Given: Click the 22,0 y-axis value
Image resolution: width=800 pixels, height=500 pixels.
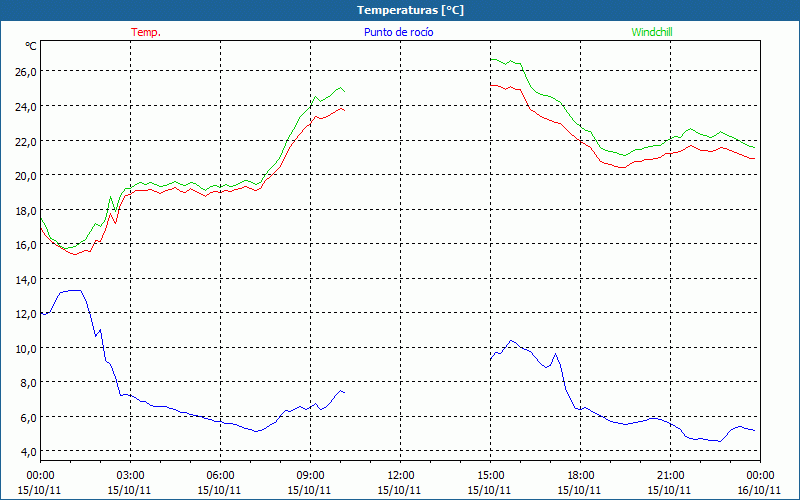Looking at the screenshot, I should (x=26, y=141).
